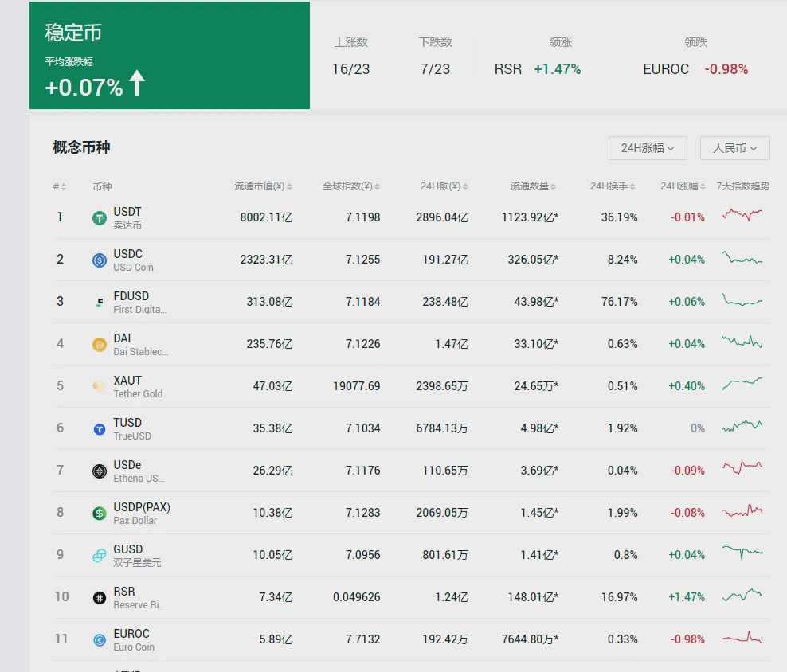Screen dimensions: 787x672
Task: Open the USDe coin name link
Action: click(x=127, y=464)
